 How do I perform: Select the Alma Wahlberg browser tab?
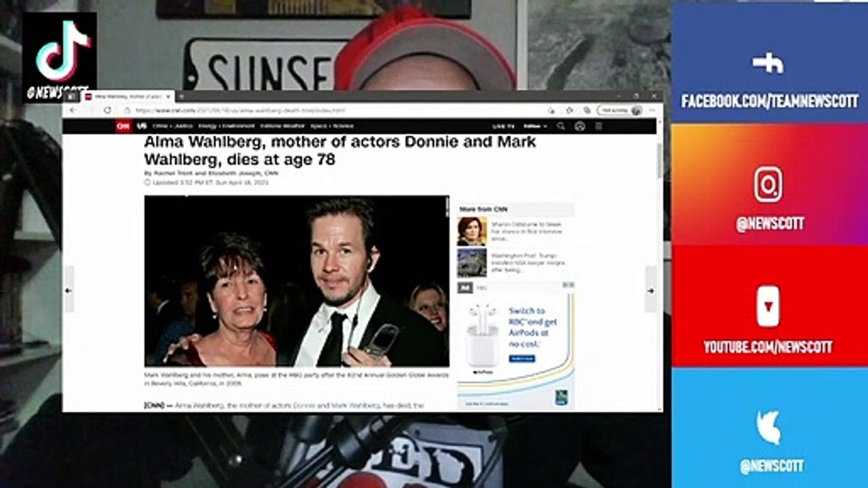point(127,97)
